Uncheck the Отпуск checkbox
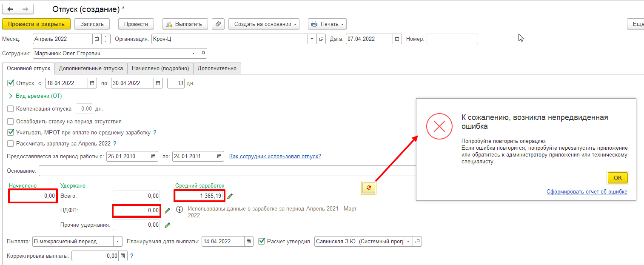 point(11,83)
